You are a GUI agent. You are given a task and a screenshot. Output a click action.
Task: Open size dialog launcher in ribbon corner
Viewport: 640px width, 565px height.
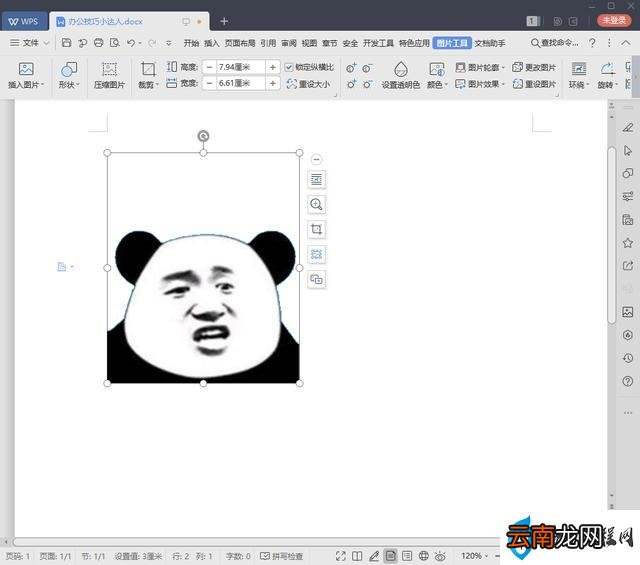pyautogui.click(x=336, y=95)
